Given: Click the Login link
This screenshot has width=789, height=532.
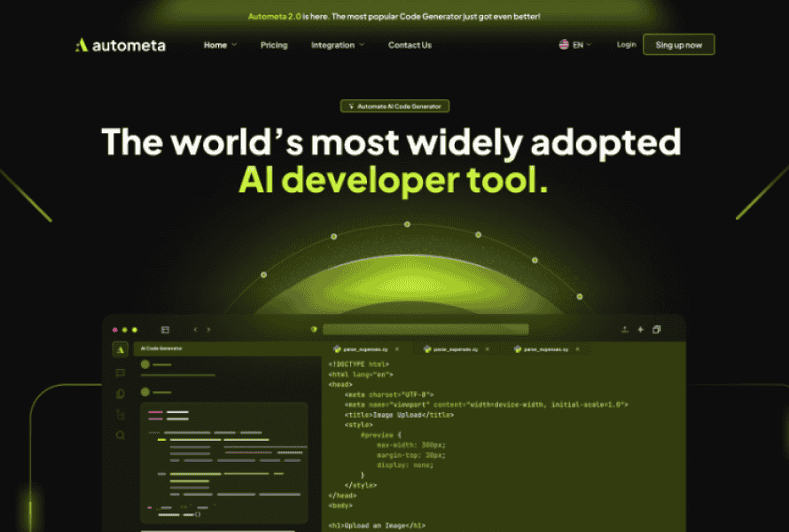Looking at the screenshot, I should pos(626,44).
